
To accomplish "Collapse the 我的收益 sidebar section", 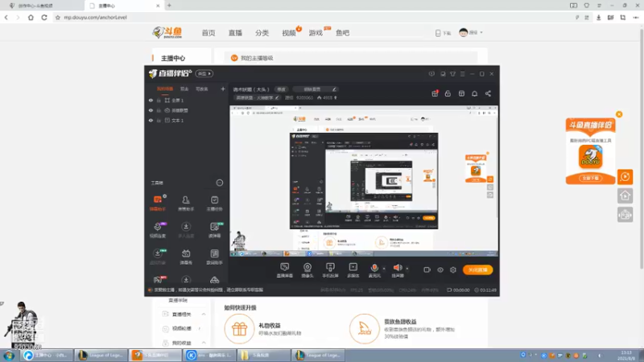I will (204, 343).
